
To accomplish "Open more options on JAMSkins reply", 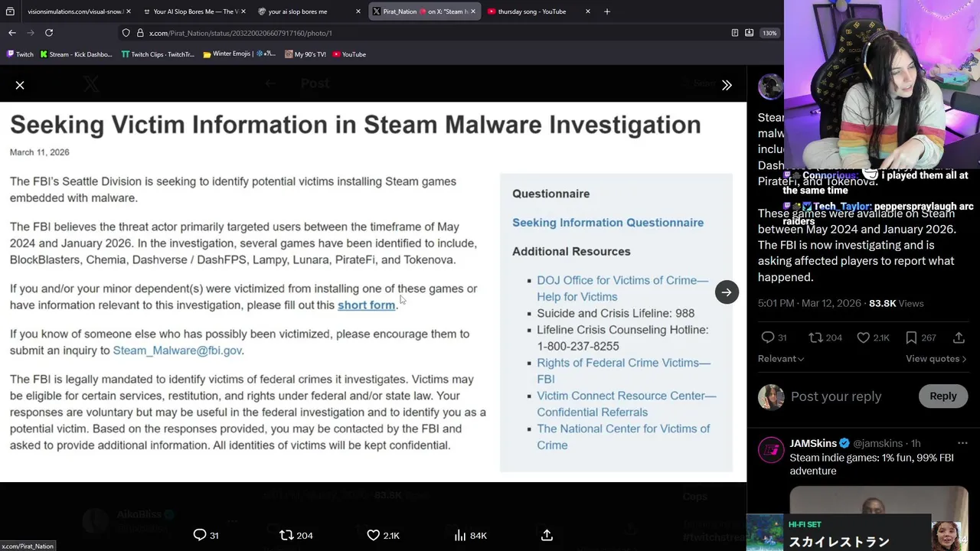I will point(962,443).
